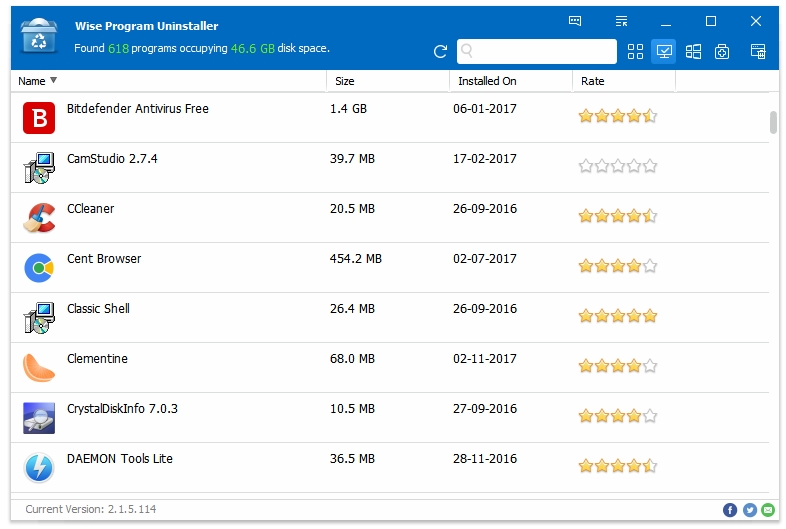Click Bitdefender's star rating

coord(618,116)
